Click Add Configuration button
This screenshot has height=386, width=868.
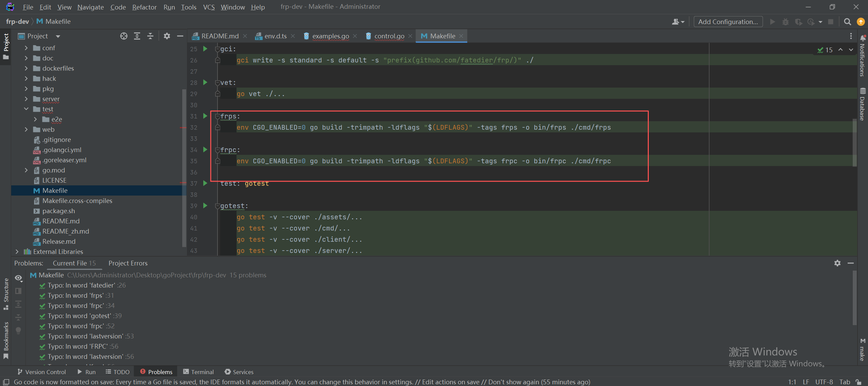pos(728,22)
